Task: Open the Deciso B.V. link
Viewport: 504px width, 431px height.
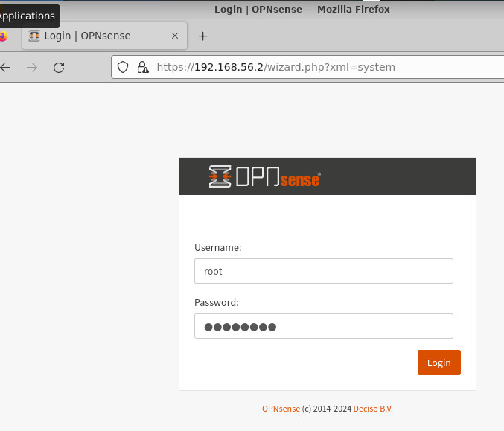Action: click(x=373, y=409)
